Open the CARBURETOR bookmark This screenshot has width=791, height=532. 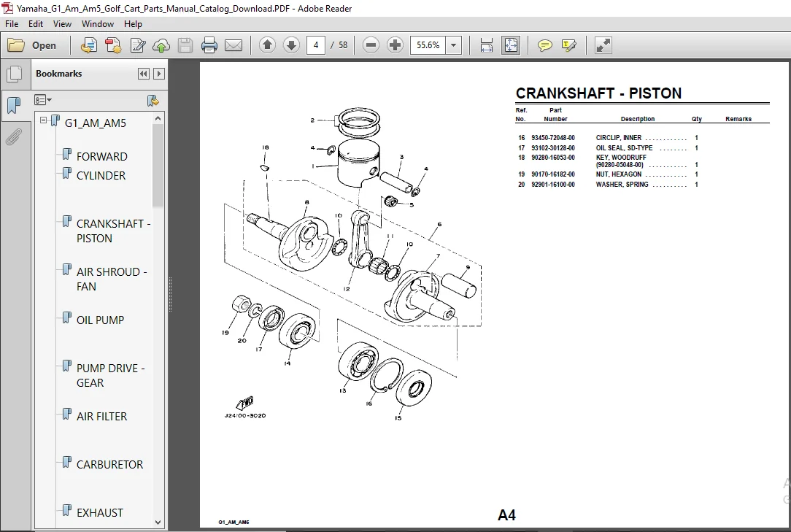pyautogui.click(x=109, y=464)
